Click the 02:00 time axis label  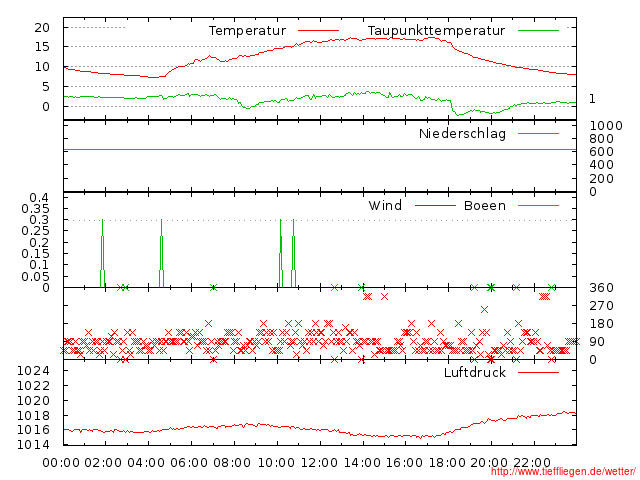pyautogui.click(x=103, y=463)
